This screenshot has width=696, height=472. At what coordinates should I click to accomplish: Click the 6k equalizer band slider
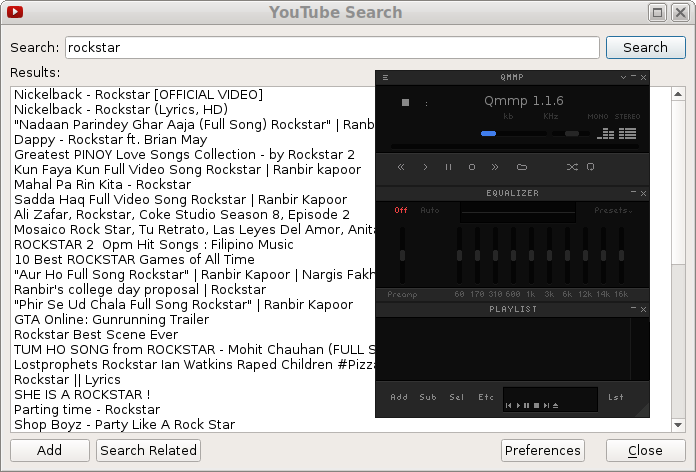pos(567,255)
